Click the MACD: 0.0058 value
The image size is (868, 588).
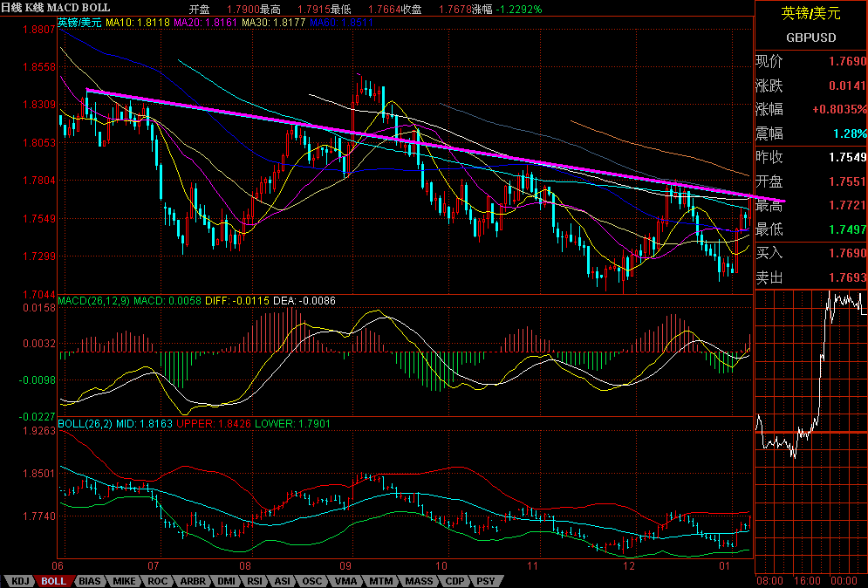167,301
